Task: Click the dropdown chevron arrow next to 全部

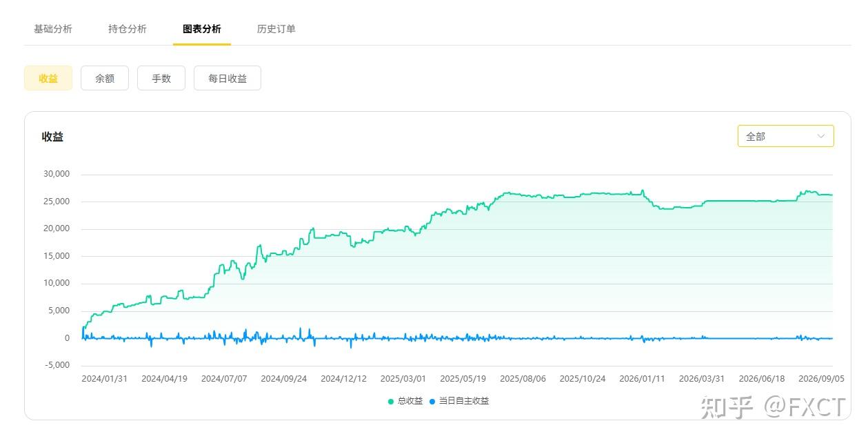Action: coord(820,136)
